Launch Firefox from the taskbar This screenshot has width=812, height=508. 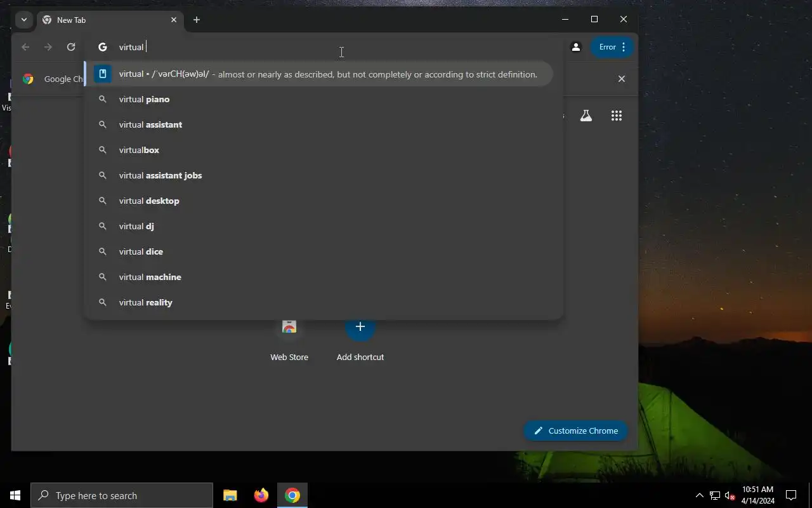click(261, 495)
